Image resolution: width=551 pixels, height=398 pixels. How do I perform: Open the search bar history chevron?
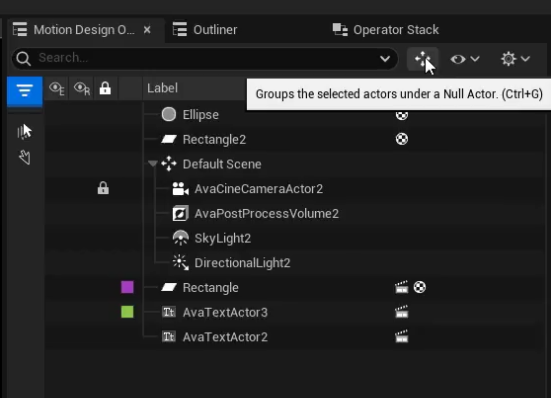pos(385,59)
